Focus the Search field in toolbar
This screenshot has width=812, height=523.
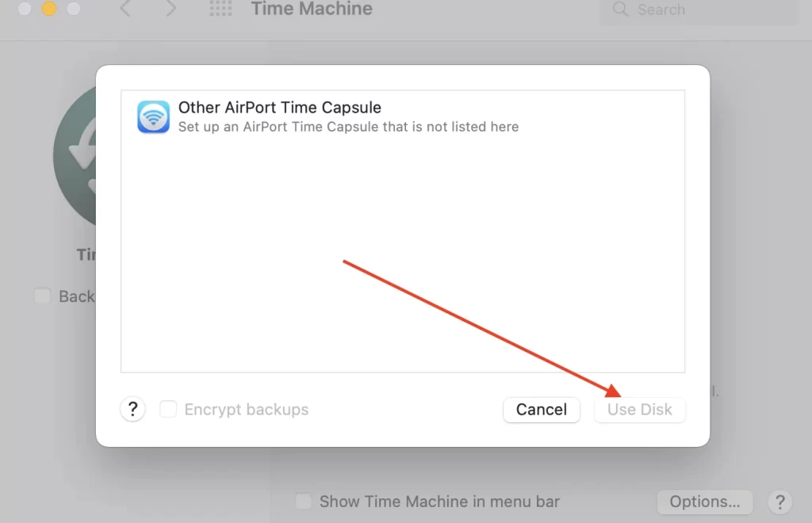pos(699,10)
